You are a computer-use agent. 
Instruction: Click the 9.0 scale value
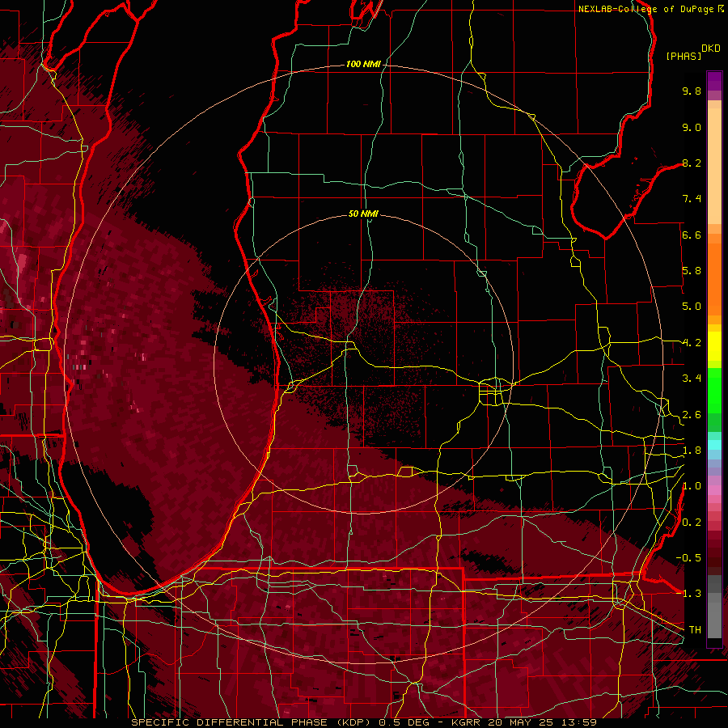point(692,127)
